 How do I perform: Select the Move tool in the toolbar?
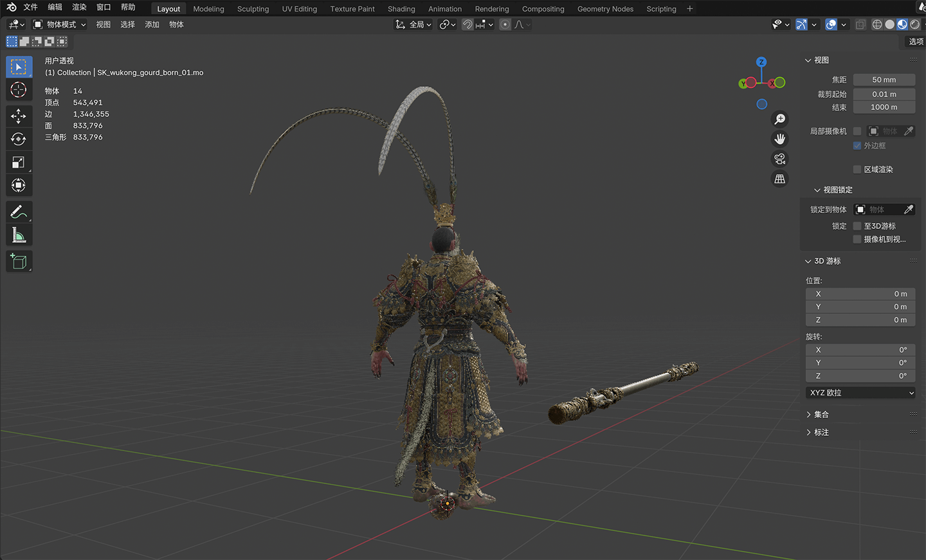click(x=19, y=116)
